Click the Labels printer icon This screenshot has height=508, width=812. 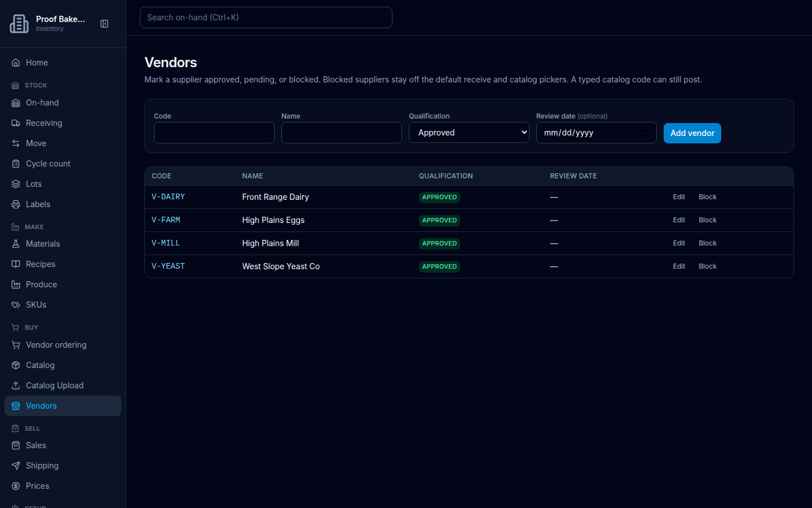(x=16, y=204)
